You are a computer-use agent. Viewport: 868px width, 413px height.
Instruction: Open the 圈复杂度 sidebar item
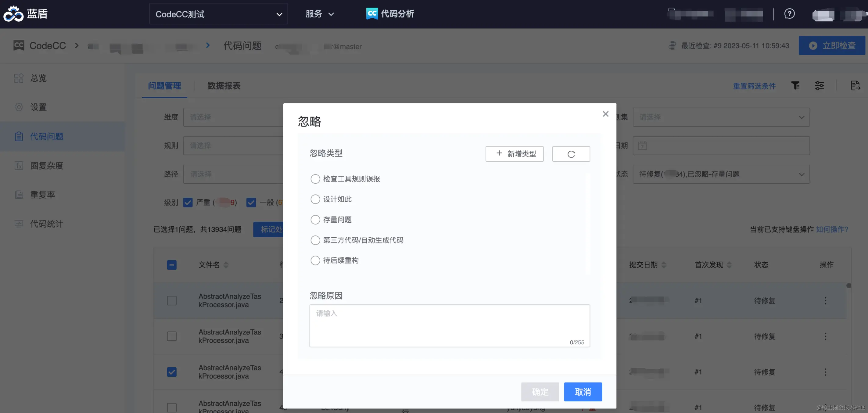(46, 166)
